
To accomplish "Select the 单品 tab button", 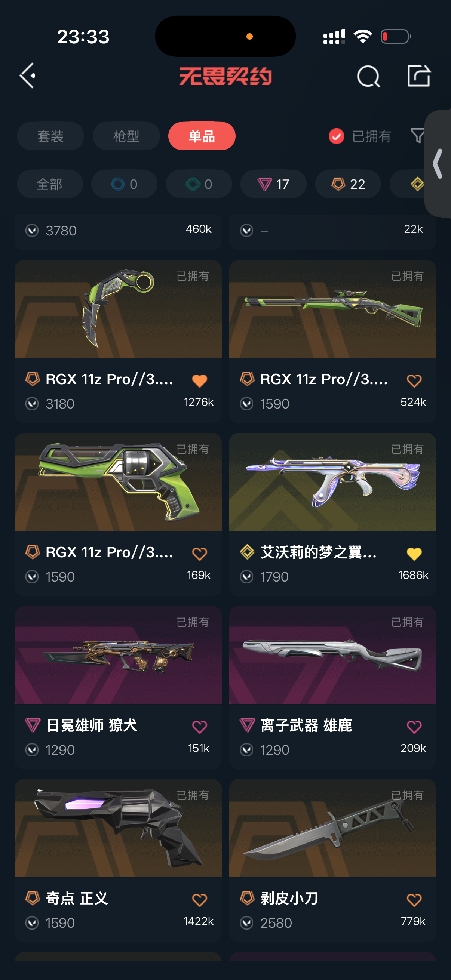I will click(x=202, y=136).
